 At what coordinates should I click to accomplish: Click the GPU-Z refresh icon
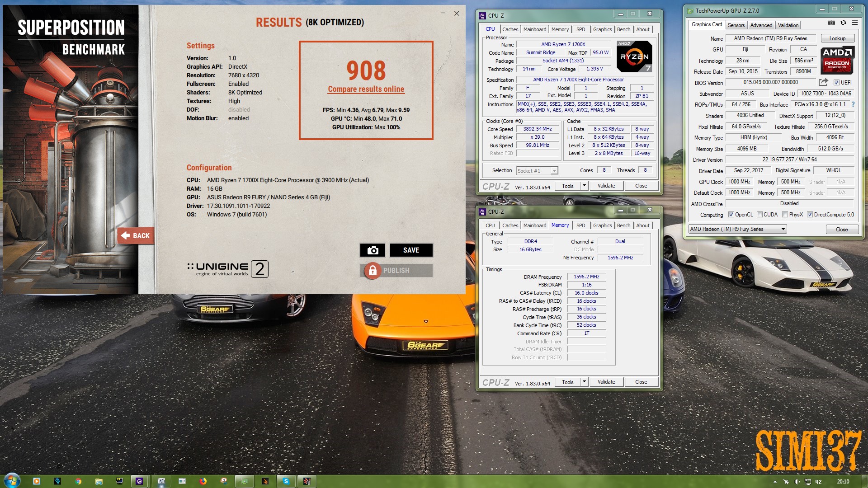[843, 23]
